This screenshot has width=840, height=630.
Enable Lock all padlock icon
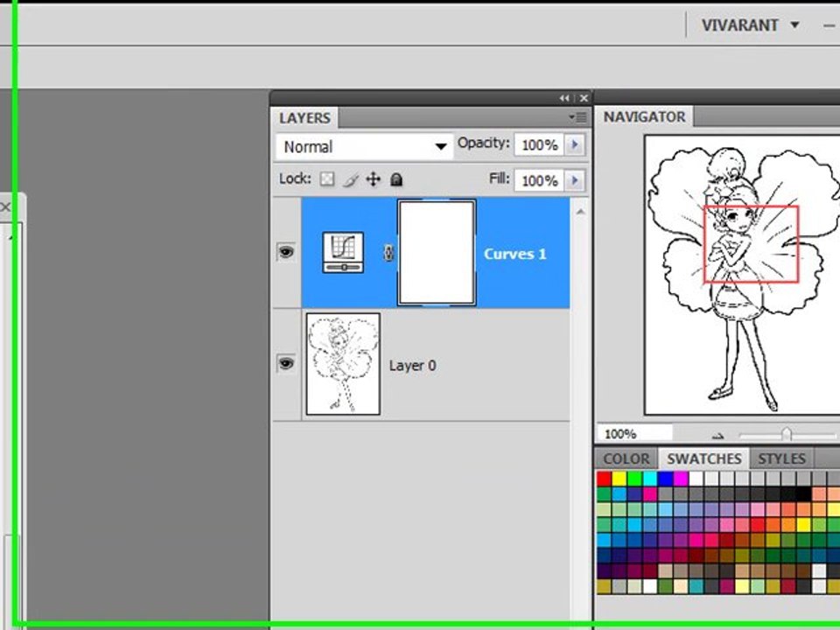click(x=396, y=179)
